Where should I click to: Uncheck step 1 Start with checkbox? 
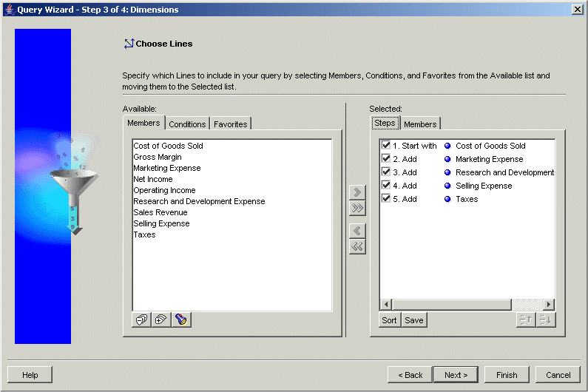click(x=386, y=145)
